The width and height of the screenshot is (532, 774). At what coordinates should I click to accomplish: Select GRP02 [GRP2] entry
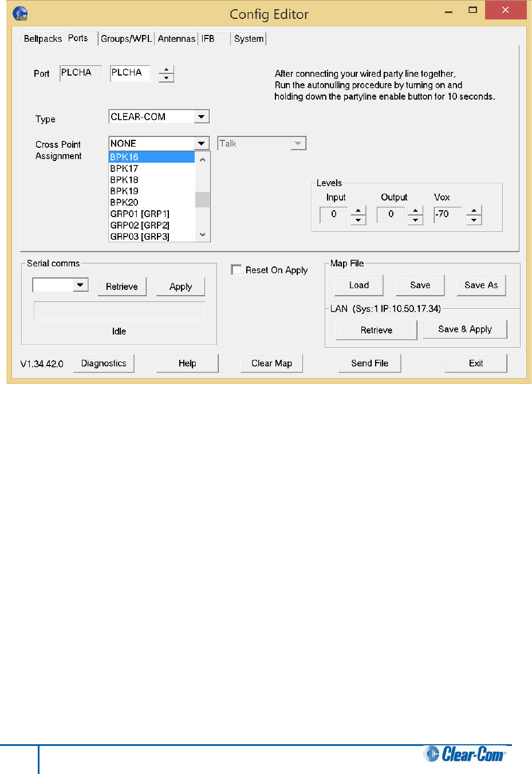click(152, 225)
